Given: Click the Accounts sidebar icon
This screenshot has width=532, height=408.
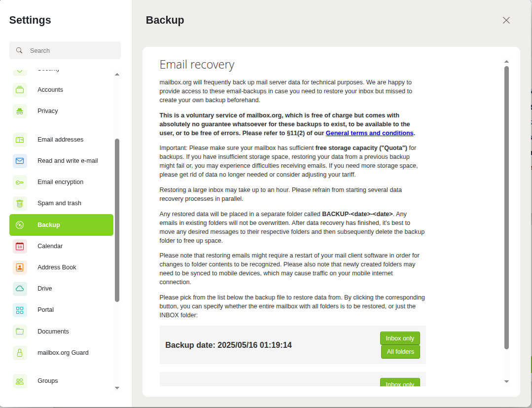Looking at the screenshot, I should (x=20, y=90).
